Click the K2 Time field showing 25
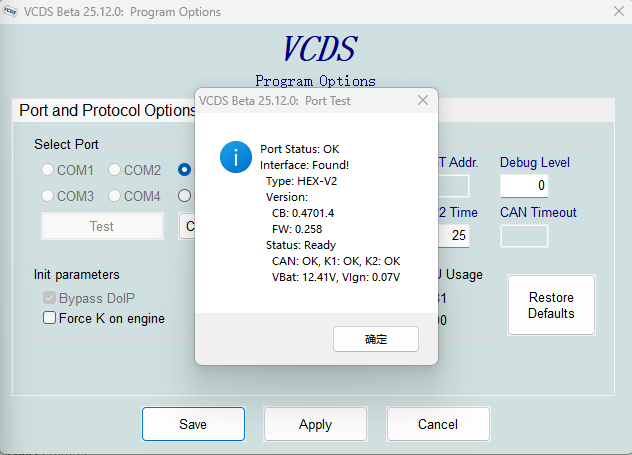 pos(454,236)
